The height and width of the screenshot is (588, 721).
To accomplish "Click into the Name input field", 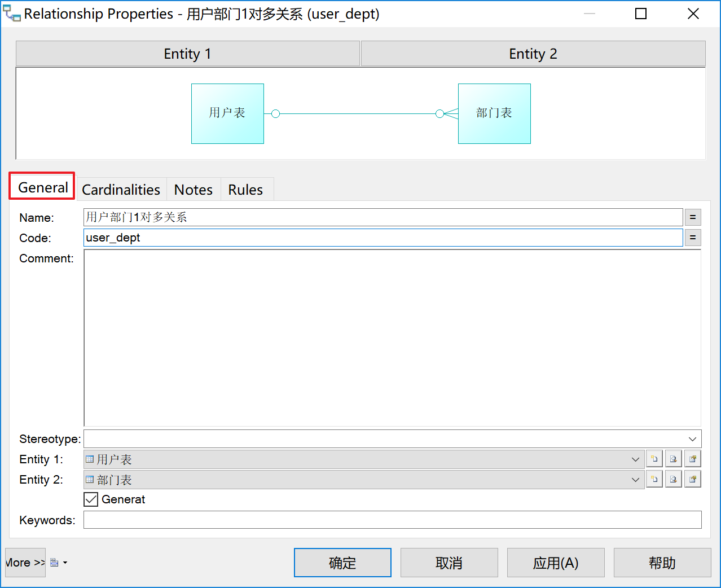I will (x=383, y=217).
